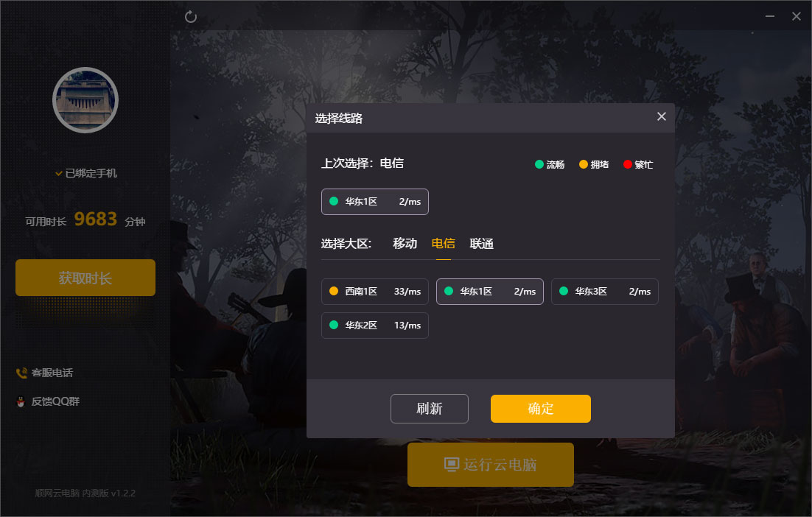
Task: Click the user avatar picture
Action: 85,100
